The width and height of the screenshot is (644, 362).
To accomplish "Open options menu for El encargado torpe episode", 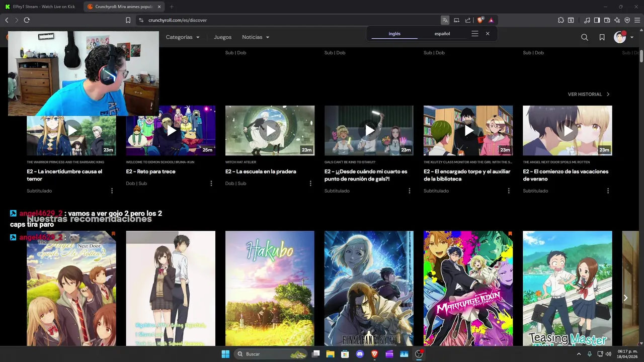I will click(509, 191).
